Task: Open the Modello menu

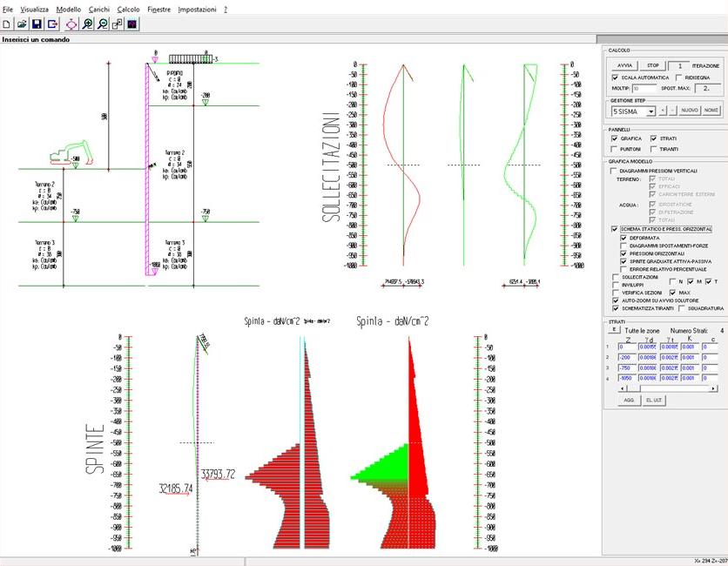Action: [68, 8]
